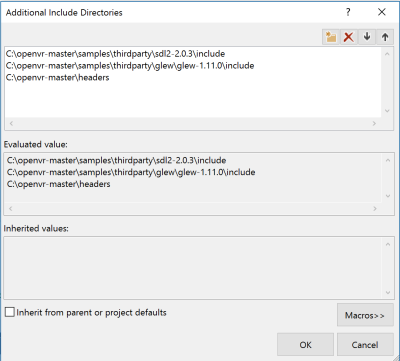
Task: Delete selected line with red X icon
Action: tap(349, 37)
